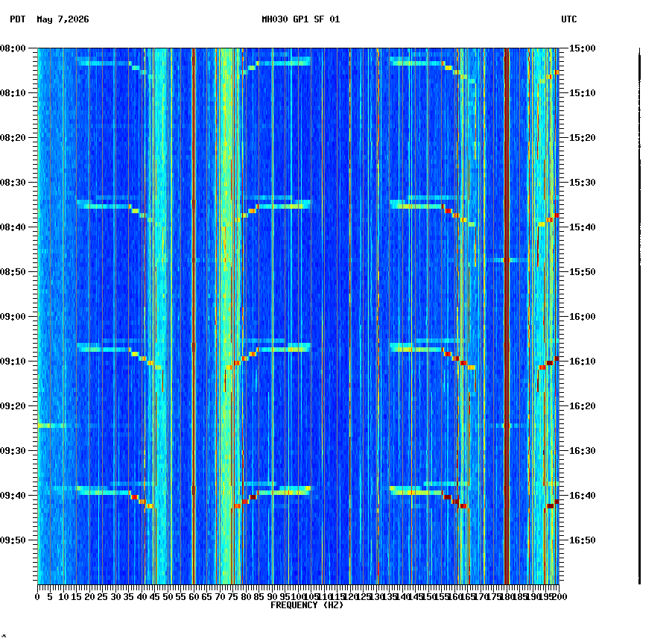The image size is (672, 644).
Task: Click the 35 Hz frequency tick label
Action: click(x=129, y=597)
